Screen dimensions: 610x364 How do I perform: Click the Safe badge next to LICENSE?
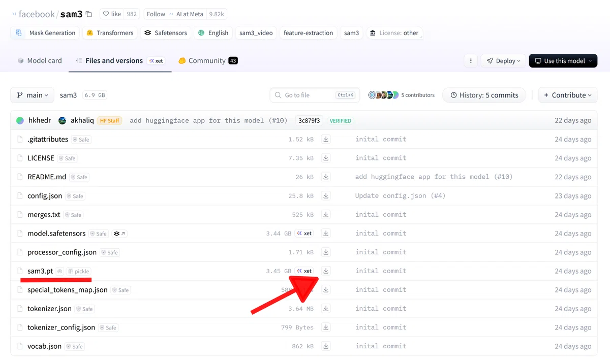67,158
